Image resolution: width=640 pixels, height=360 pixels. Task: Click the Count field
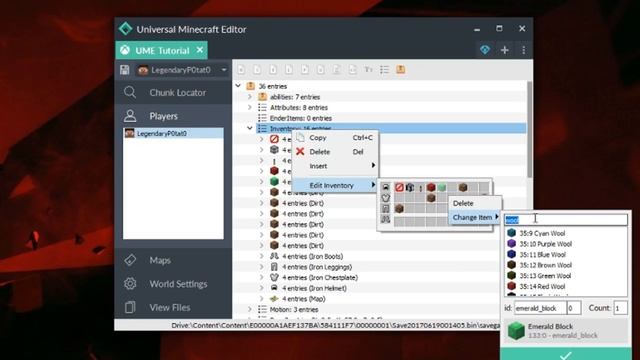[620, 308]
